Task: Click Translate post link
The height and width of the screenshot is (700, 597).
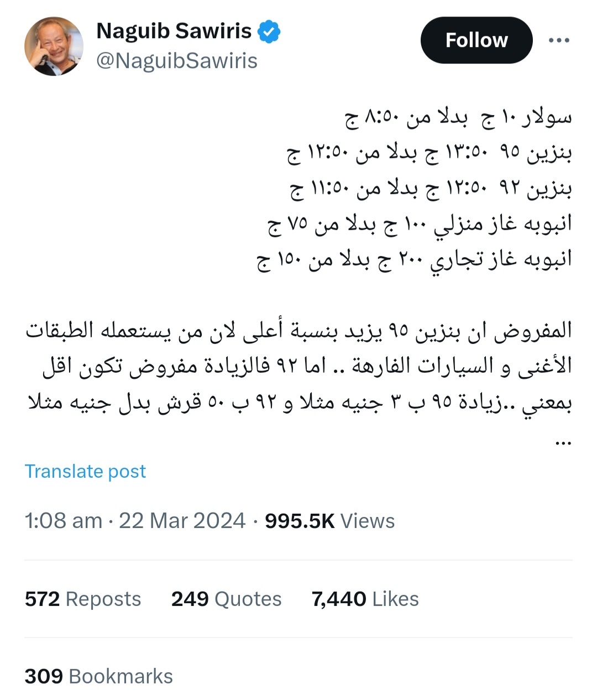Action: point(85,471)
